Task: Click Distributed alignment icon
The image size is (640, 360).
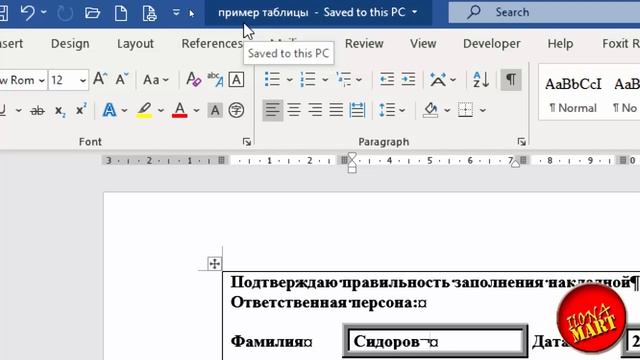Action: (358, 110)
